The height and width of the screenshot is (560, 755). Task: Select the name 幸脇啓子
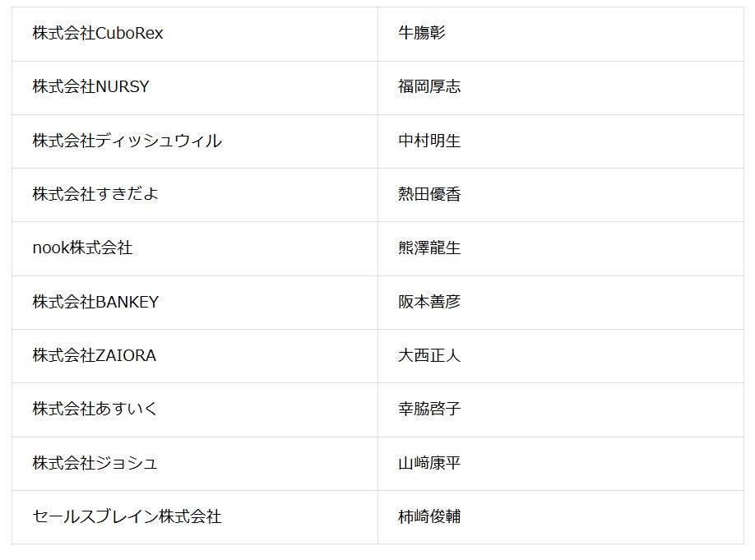[x=429, y=409]
